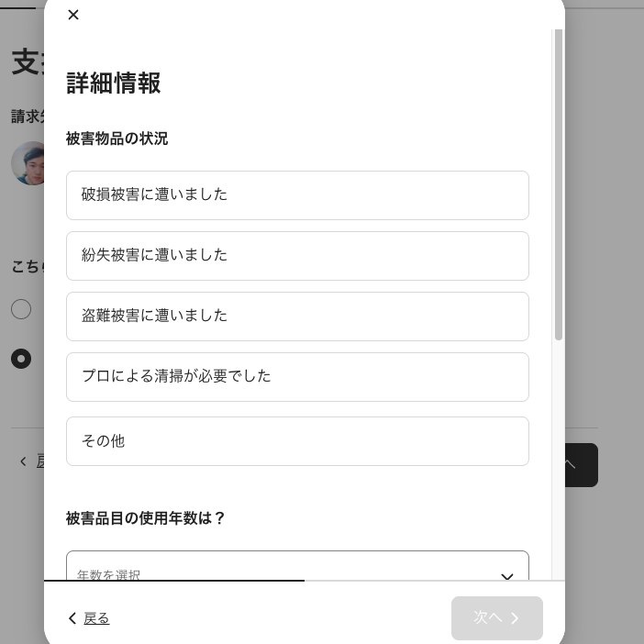Click the black progress bar above the footer
644x644 pixels.
pyautogui.click(x=174, y=580)
